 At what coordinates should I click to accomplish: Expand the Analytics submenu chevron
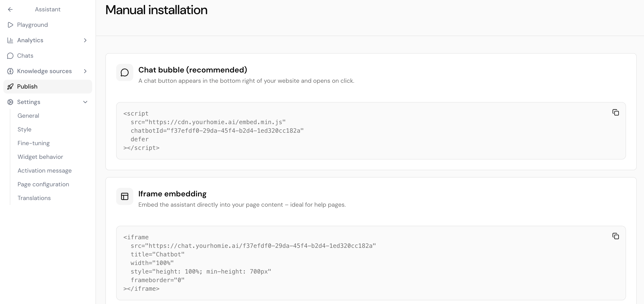85,40
